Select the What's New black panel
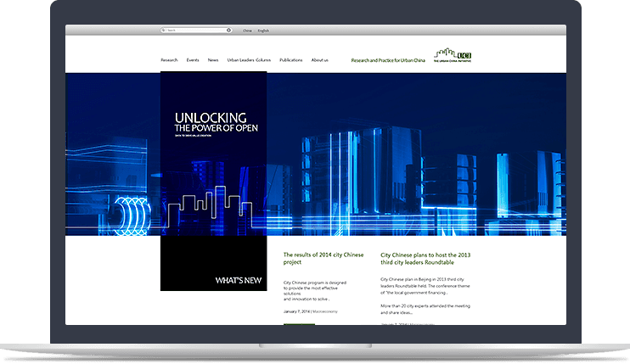Screen dimensions: 630x364 tap(213, 265)
